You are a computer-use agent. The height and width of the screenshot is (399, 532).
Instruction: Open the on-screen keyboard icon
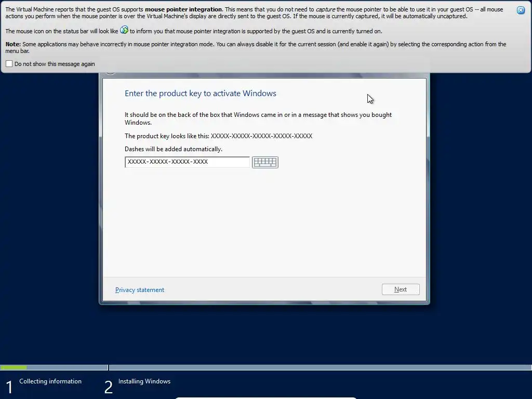coord(265,162)
